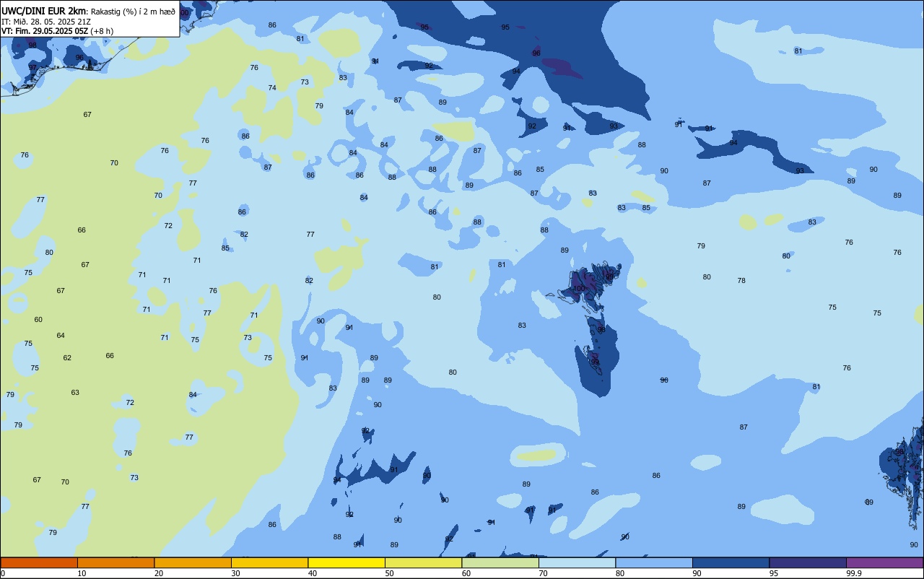924x579 pixels.
Task: Click the purple legend swatch above 99.9
Action: tap(884, 562)
